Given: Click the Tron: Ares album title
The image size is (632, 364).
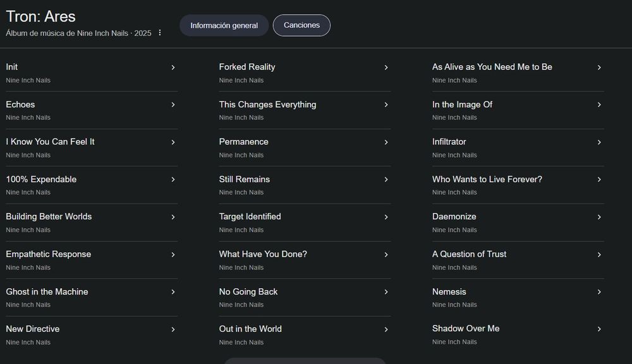Looking at the screenshot, I should click(40, 16).
